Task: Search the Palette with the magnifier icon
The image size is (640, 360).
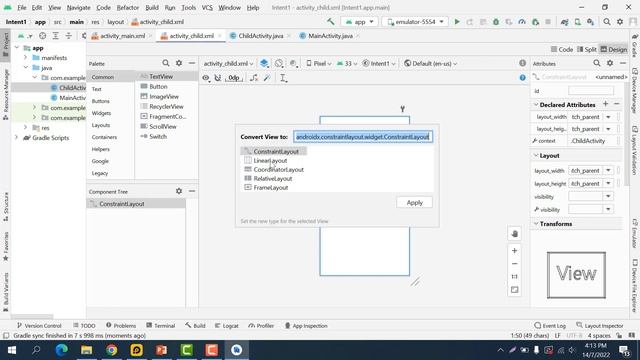Action: pyautogui.click(x=165, y=63)
